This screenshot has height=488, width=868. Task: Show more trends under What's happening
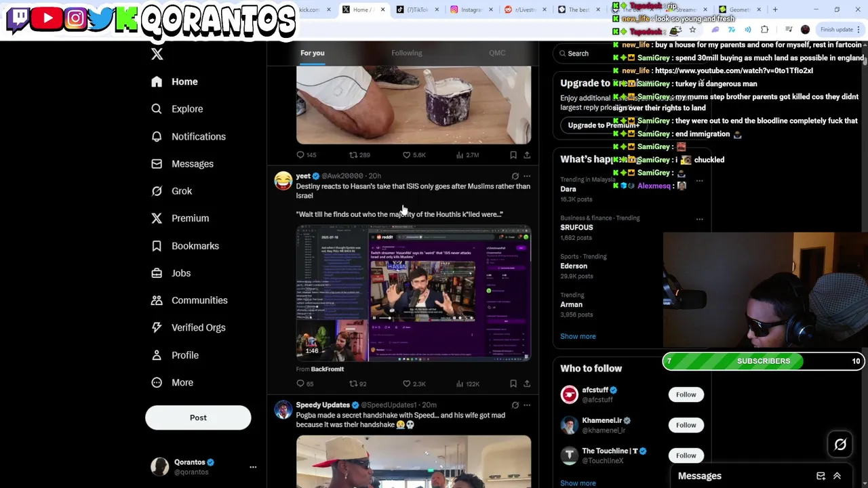[578, 336]
